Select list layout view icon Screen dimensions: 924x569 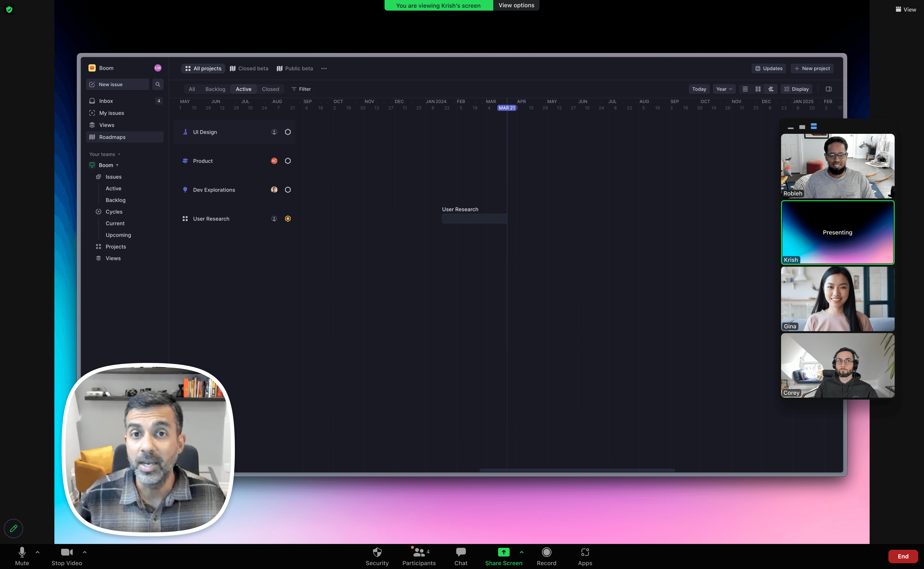pos(745,89)
